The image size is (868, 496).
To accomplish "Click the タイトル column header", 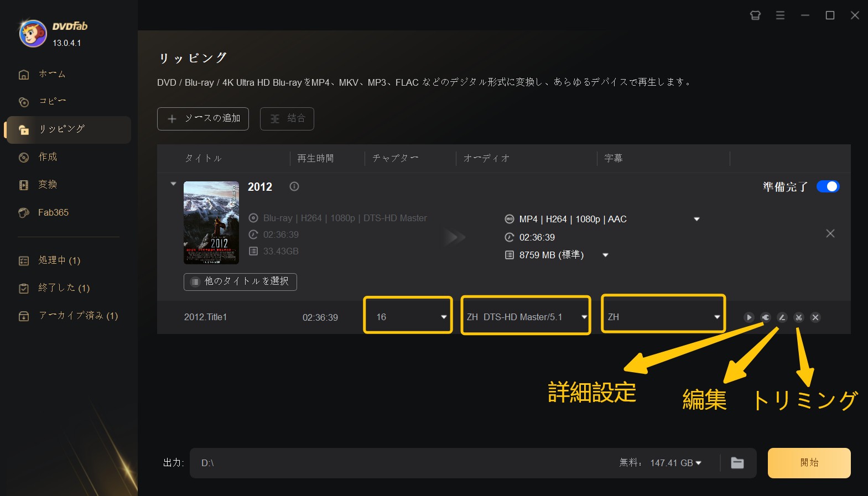I will pyautogui.click(x=203, y=159).
